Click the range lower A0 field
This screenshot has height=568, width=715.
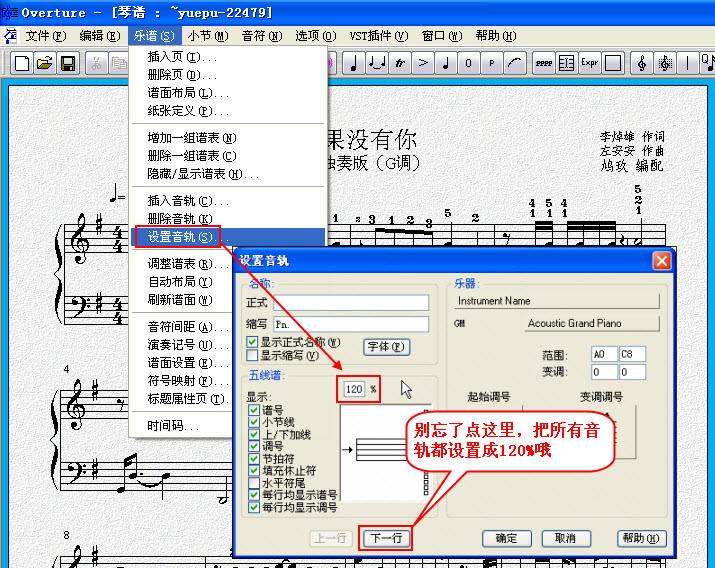(x=604, y=354)
